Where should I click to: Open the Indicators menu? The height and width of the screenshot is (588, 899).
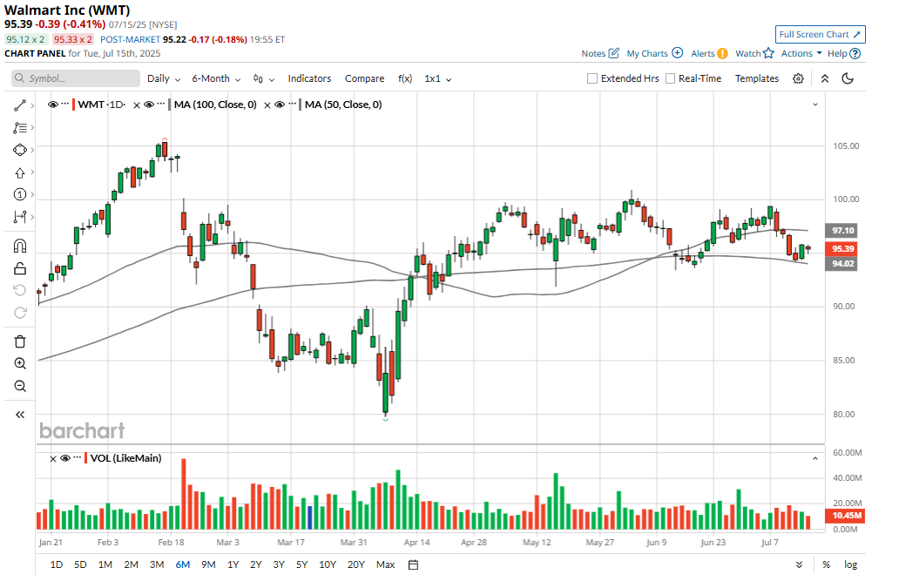[309, 78]
